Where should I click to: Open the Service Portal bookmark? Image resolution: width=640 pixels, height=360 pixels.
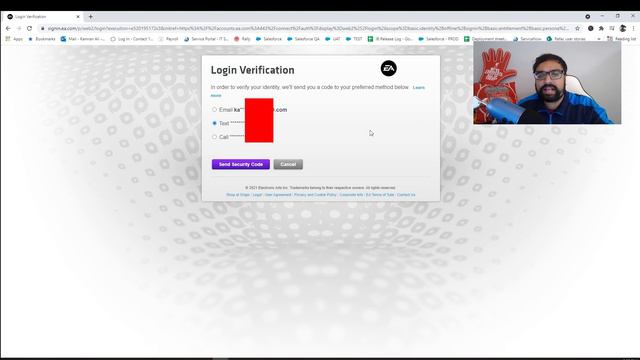tap(207, 39)
